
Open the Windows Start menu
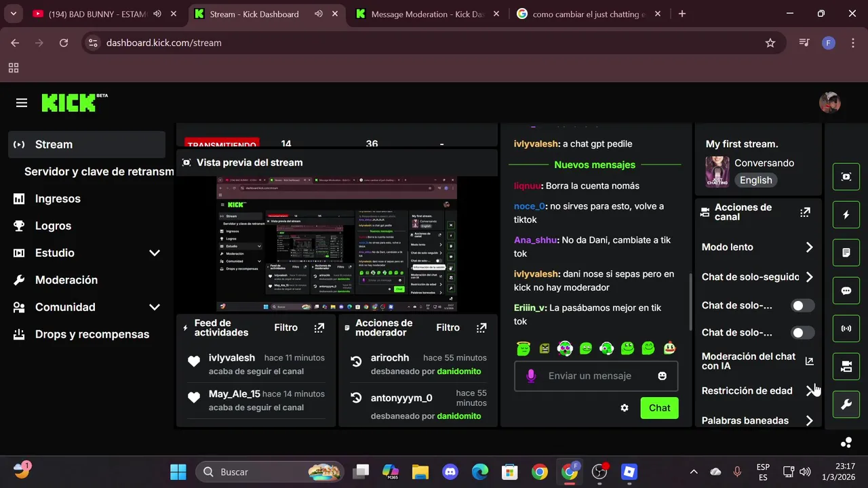click(x=178, y=472)
